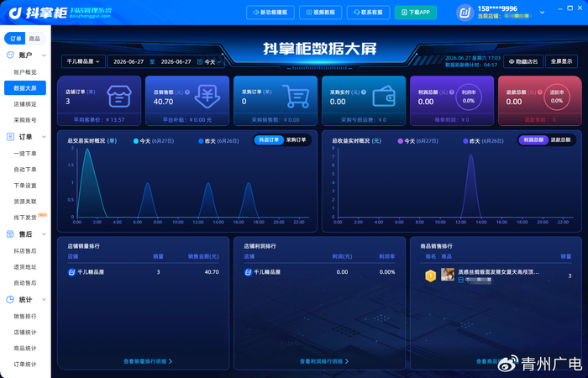588x378 pixels.
Task: Open 线下发货 in sidebar
Action: pos(25,218)
